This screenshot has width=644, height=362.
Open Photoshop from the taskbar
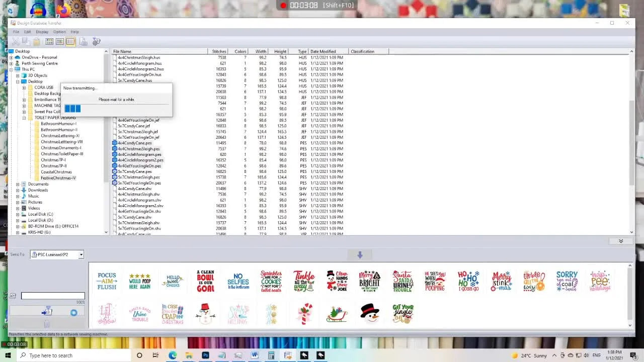coord(205,355)
